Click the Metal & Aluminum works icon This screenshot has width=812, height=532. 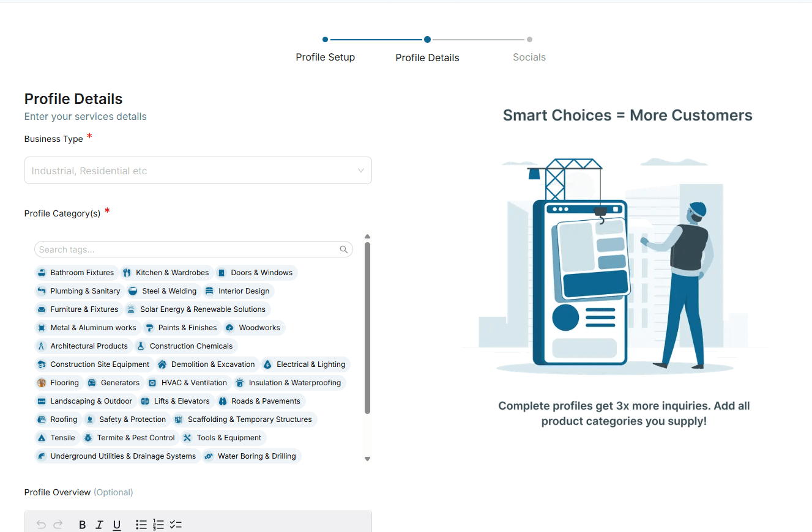pyautogui.click(x=42, y=328)
